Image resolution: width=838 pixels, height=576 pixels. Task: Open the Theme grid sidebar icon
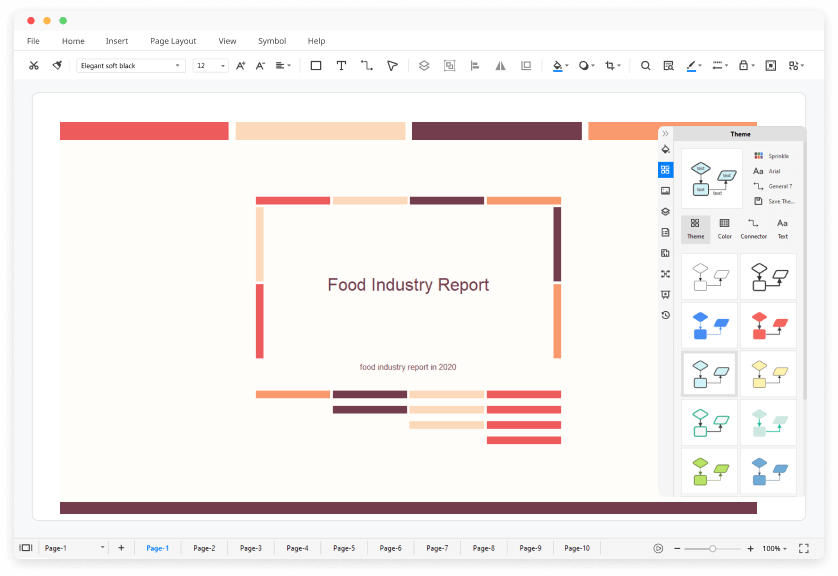[665, 170]
